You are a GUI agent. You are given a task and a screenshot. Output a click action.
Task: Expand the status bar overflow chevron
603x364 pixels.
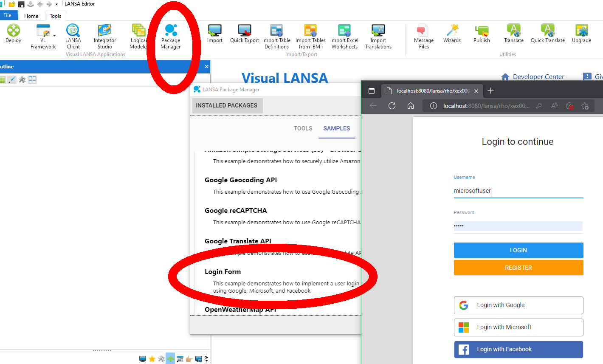pos(206,358)
